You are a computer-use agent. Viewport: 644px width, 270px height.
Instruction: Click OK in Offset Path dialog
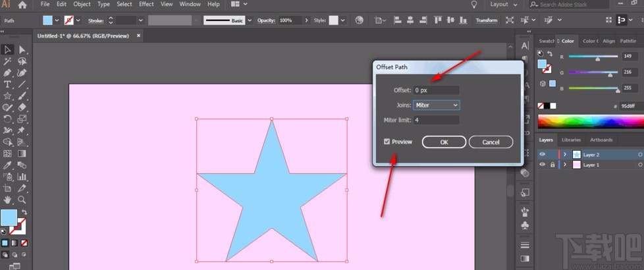[444, 142]
